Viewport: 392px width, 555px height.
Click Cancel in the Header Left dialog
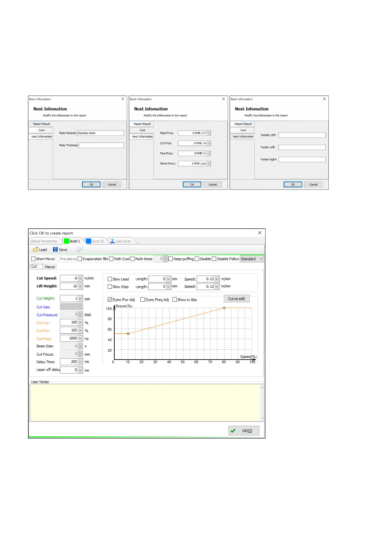pyautogui.click(x=313, y=185)
